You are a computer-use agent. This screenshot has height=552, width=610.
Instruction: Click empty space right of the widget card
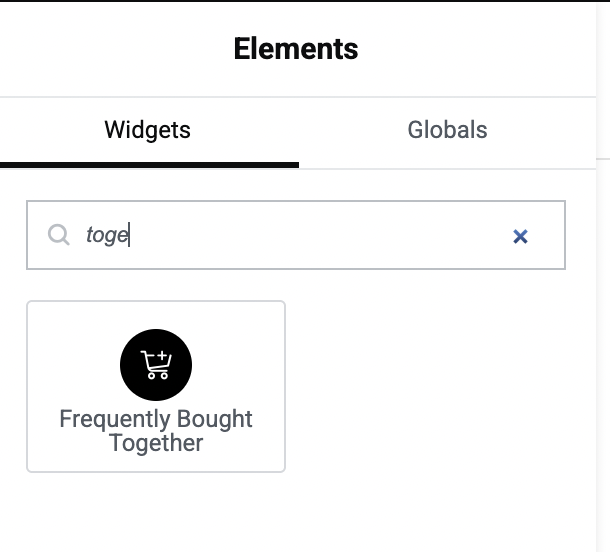click(x=428, y=386)
